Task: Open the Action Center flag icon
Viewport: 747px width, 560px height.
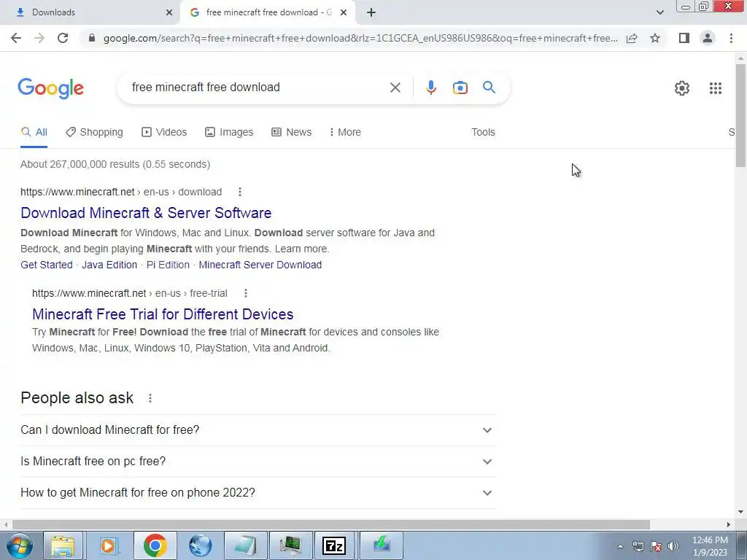Action: (656, 546)
